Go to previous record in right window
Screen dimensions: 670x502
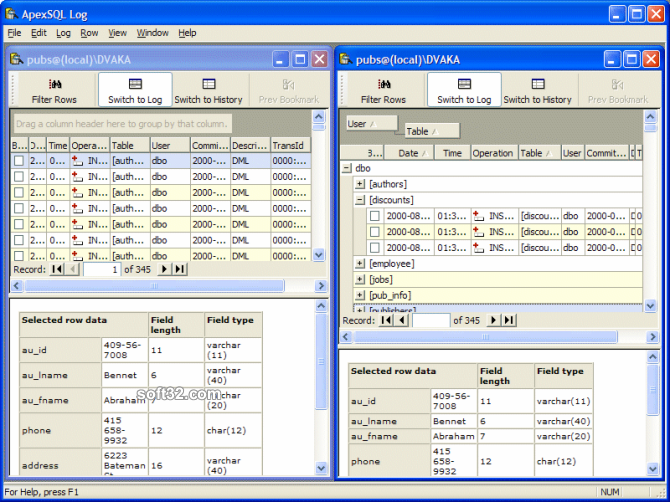(402, 320)
